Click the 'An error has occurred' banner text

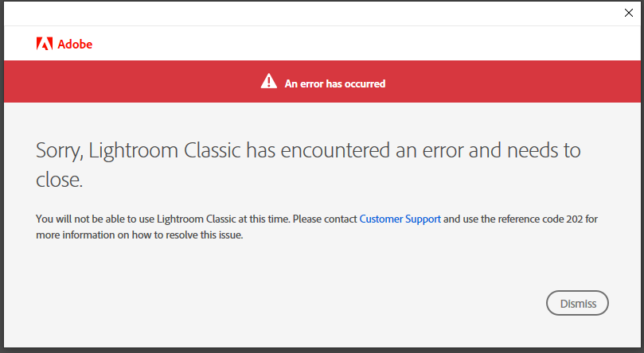coord(334,83)
